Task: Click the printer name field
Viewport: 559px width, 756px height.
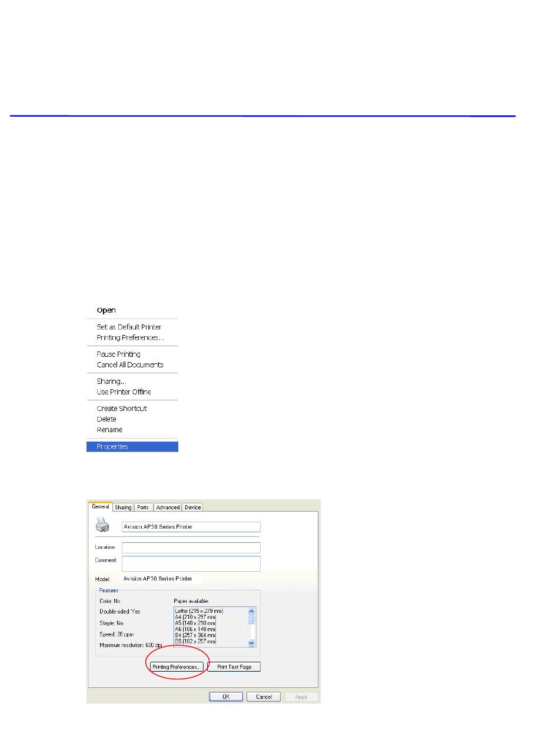Action: pos(191,526)
